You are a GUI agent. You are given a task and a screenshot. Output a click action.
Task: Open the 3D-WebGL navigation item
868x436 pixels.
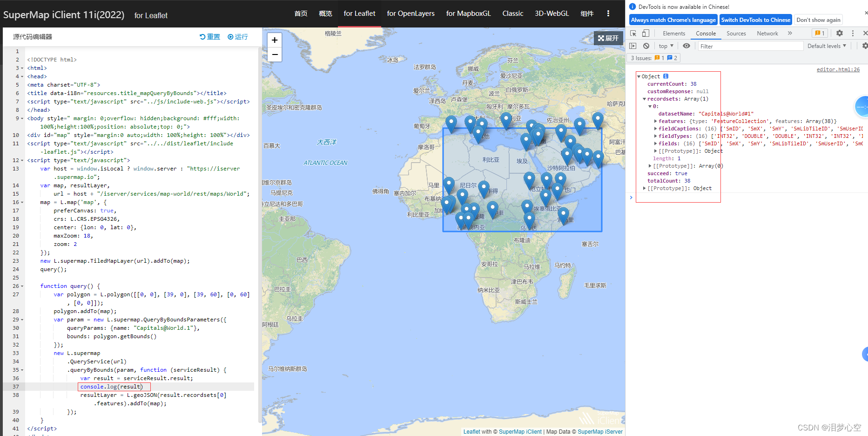[552, 14]
